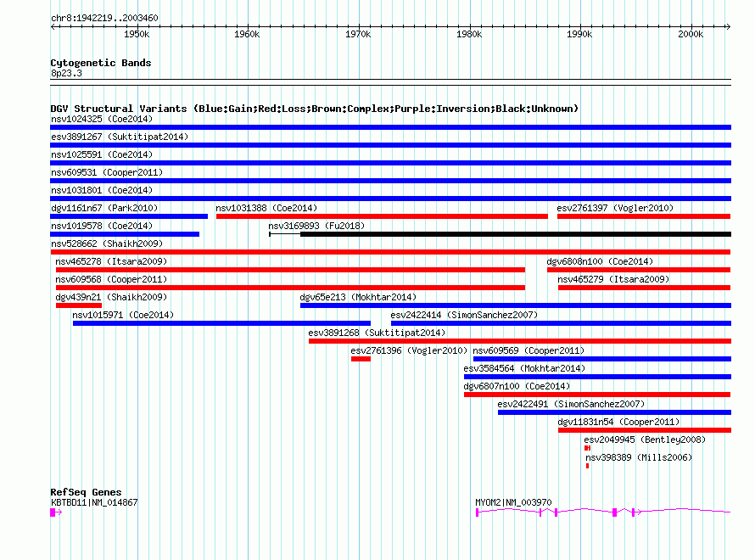Click the short esv2761396 red loss bar
Viewport: 755px width, 560px height.
pyautogui.click(x=361, y=359)
